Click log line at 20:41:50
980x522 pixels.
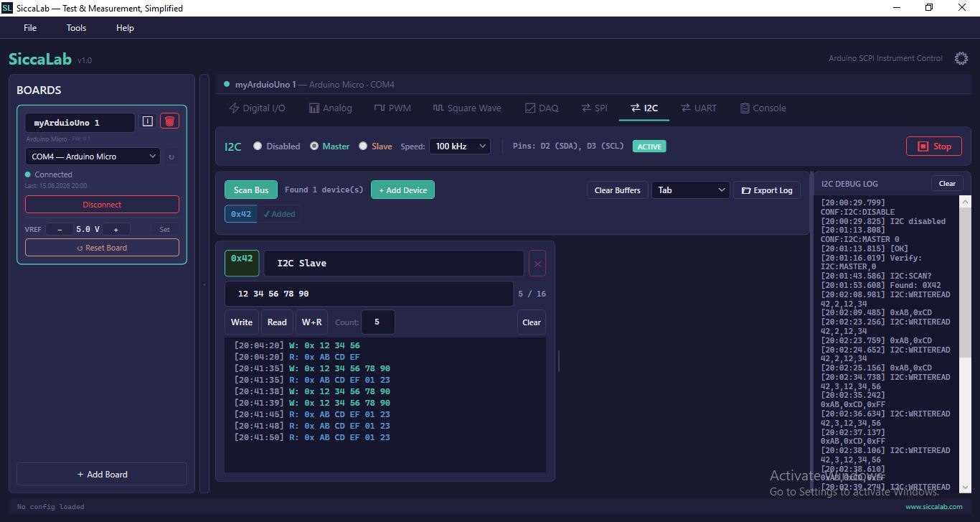tap(312, 437)
